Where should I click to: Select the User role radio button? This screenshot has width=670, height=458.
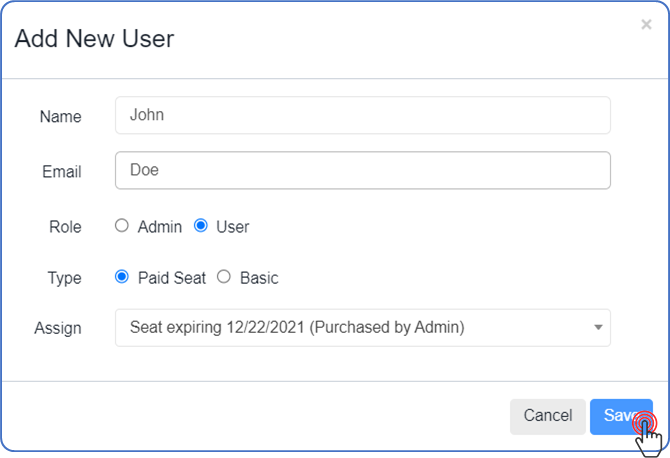point(201,226)
